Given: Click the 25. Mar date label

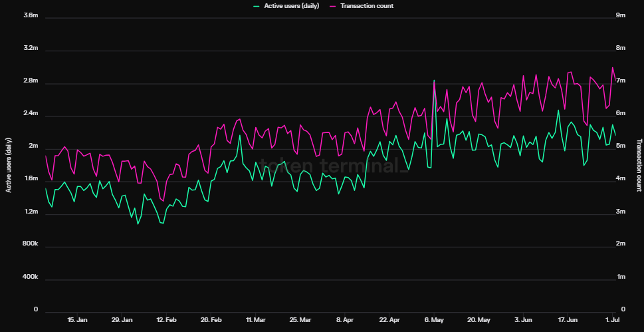Looking at the screenshot, I should click(x=300, y=319).
